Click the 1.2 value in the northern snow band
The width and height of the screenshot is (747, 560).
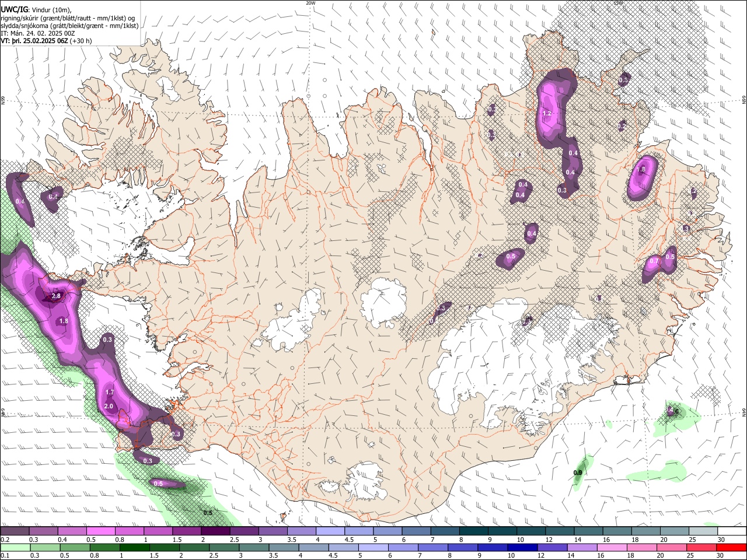[x=547, y=114]
